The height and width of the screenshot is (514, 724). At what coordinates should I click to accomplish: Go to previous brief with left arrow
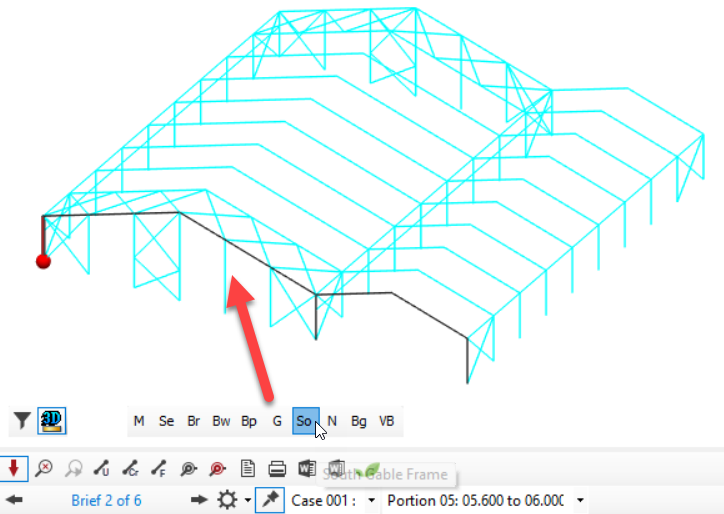[x=14, y=500]
